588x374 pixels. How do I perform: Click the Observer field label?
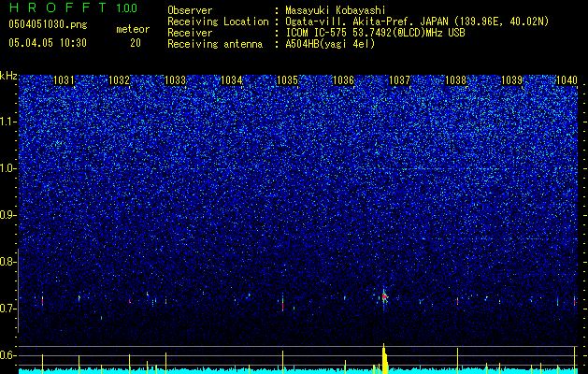coord(190,10)
